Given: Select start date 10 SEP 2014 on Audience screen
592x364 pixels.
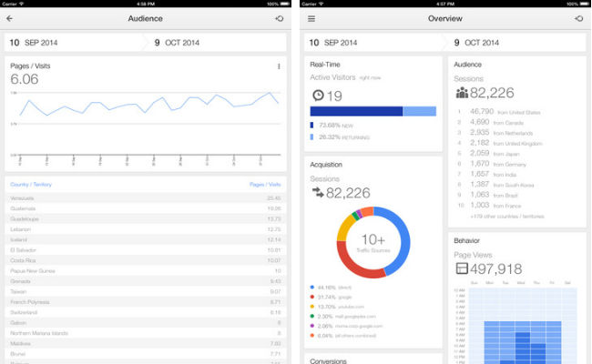Looking at the screenshot, I should (x=34, y=43).
